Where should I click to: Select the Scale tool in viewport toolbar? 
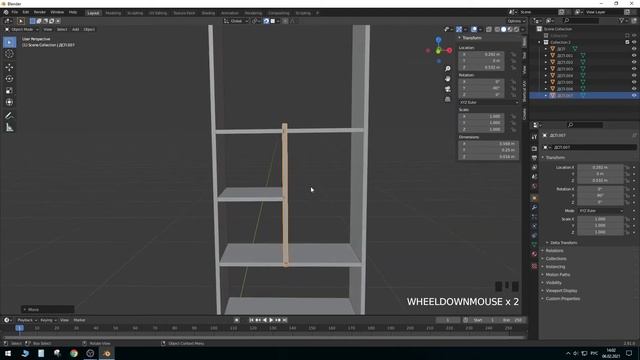(x=9, y=91)
